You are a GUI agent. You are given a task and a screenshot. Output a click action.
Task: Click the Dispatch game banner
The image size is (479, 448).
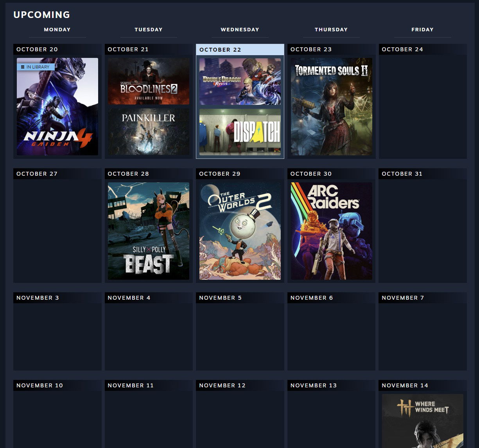(x=240, y=132)
